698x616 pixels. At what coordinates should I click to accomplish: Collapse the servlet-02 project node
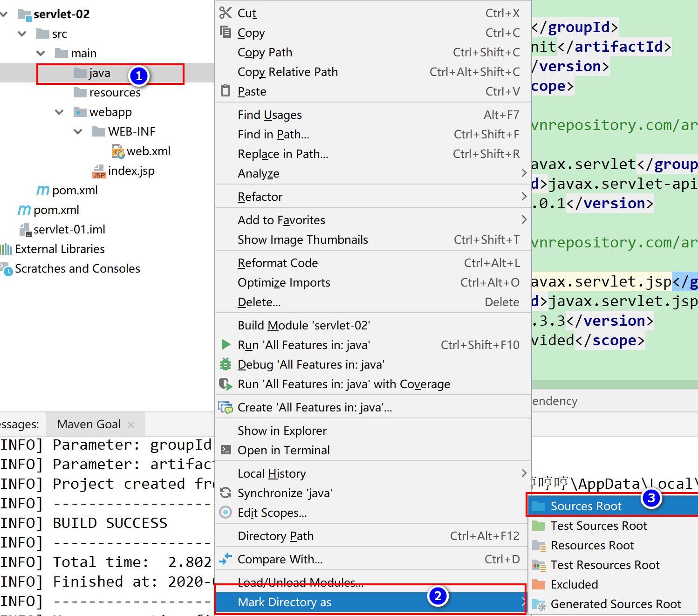point(4,14)
